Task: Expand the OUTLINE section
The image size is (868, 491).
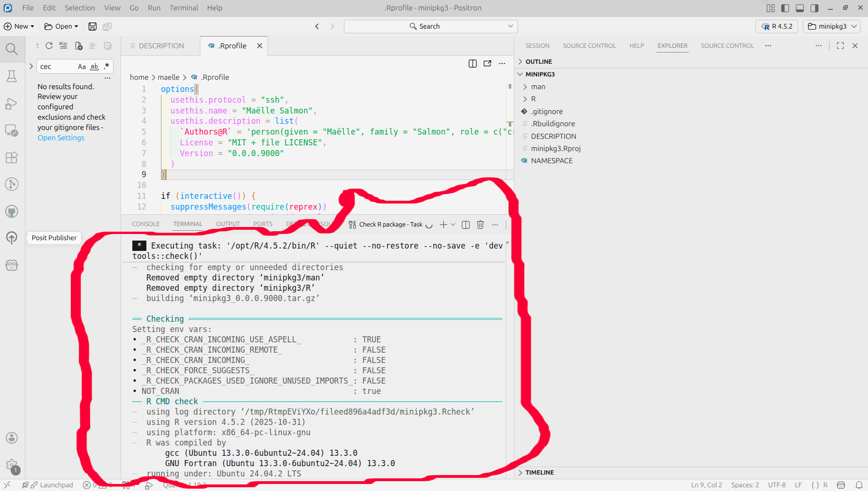Action: point(539,61)
